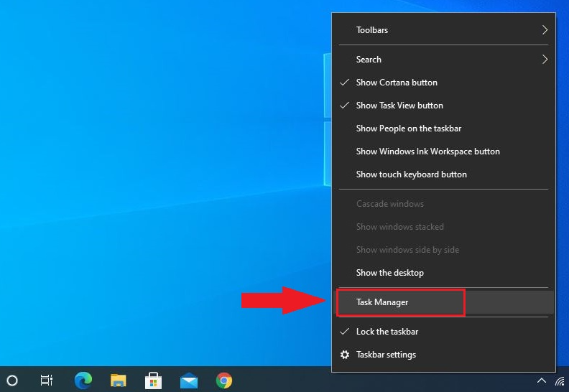Expand the Search submenu
The height and width of the screenshot is (392, 569).
443,60
